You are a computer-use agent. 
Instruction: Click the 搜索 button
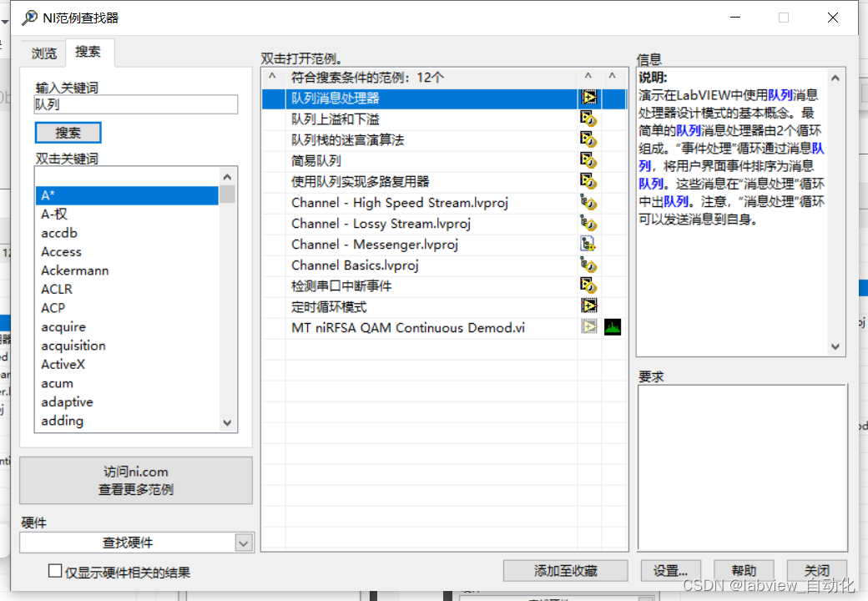tap(68, 133)
